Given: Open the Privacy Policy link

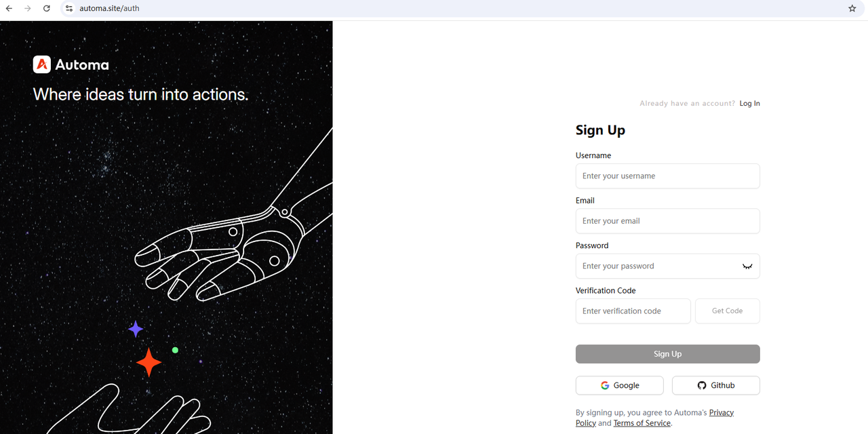Looking at the screenshot, I should [721, 412].
